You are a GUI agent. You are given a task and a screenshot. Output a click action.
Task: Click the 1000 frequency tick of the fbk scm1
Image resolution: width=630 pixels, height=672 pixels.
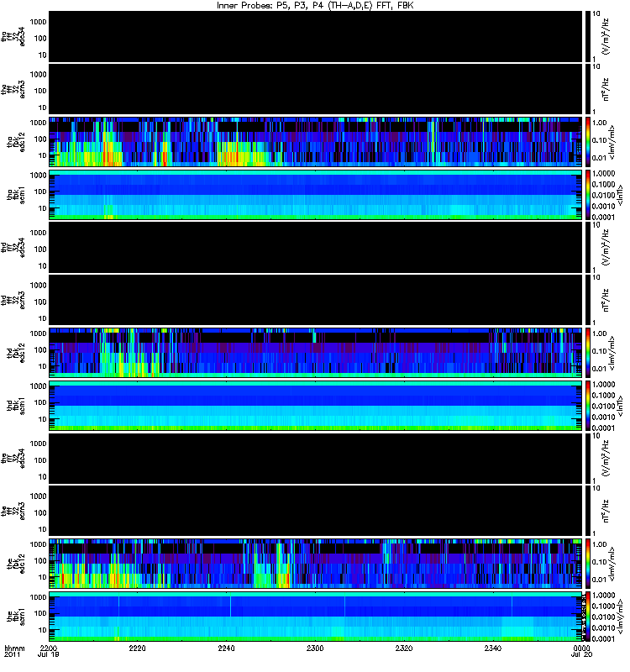click(38, 597)
